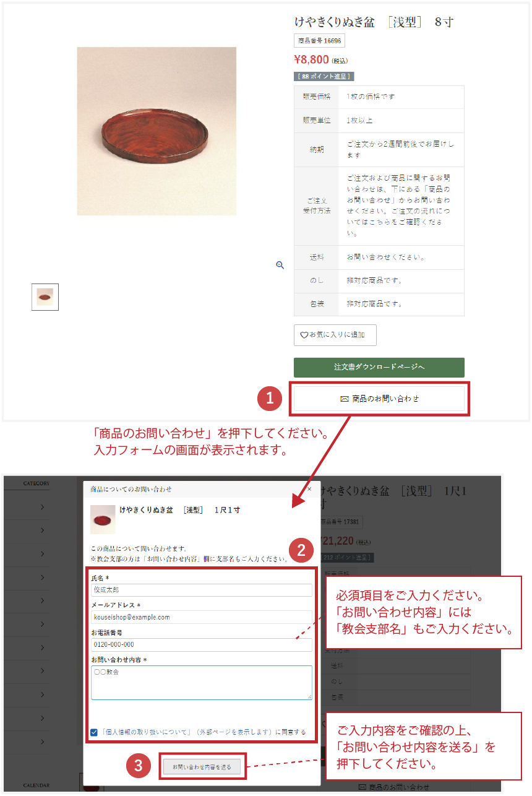Click the large lacquer tray product image
The width and height of the screenshot is (532, 796).
[x=157, y=131]
